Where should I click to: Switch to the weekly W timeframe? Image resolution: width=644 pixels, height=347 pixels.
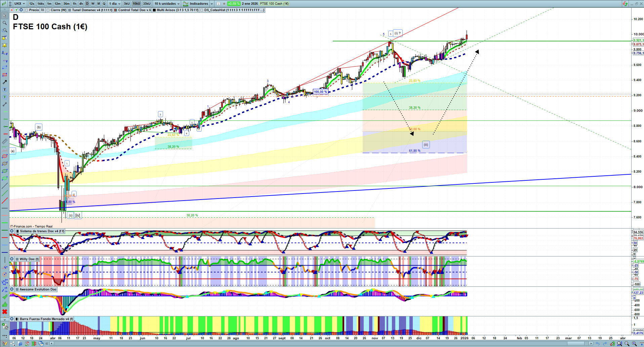[93, 4]
